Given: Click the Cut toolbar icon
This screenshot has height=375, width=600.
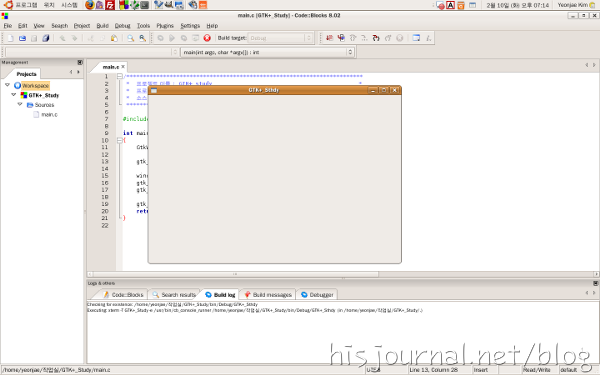Looking at the screenshot, I should point(91,38).
